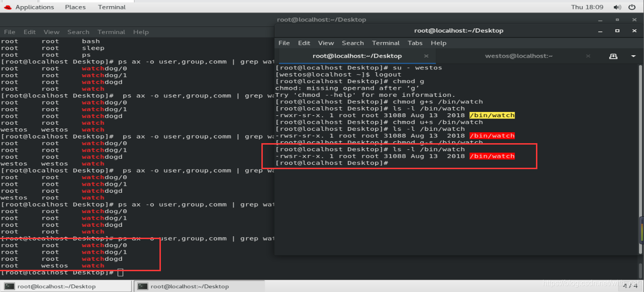Select the root@localhost:~/Desktop tab
The image size is (644, 292).
tap(357, 56)
